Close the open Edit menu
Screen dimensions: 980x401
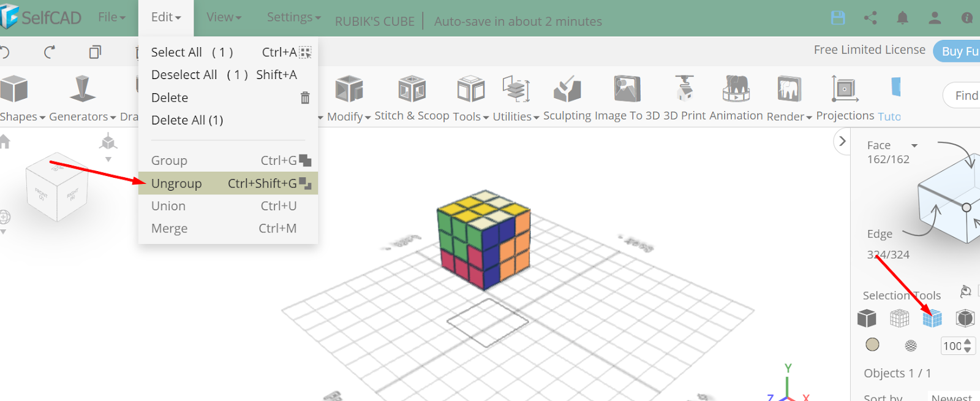166,17
